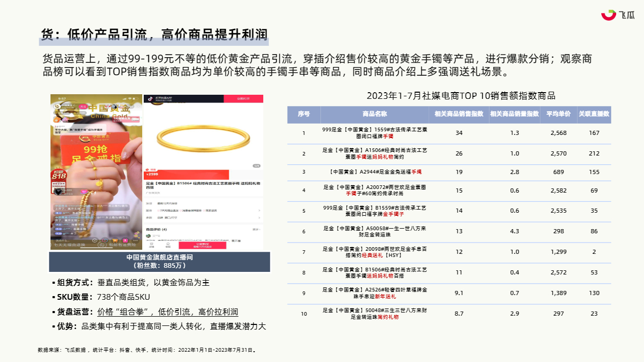The height and width of the screenshot is (362, 644).
Task: Click the sales index 8.7 in row 10
Action: pyautogui.click(x=459, y=314)
